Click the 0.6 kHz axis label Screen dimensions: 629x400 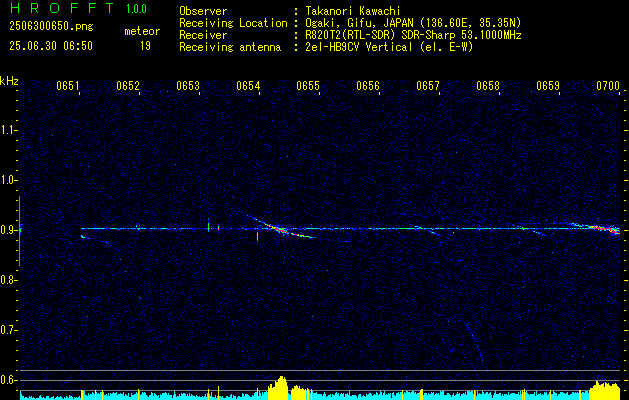click(x=7, y=380)
